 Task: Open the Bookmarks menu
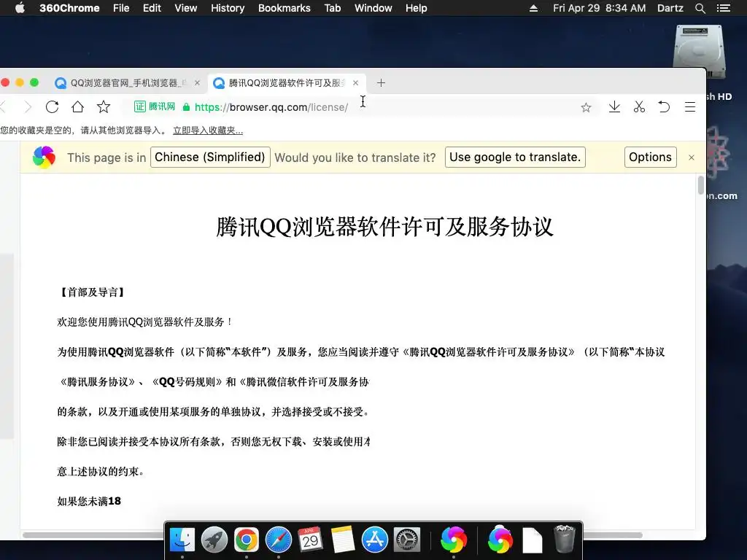[x=285, y=8]
